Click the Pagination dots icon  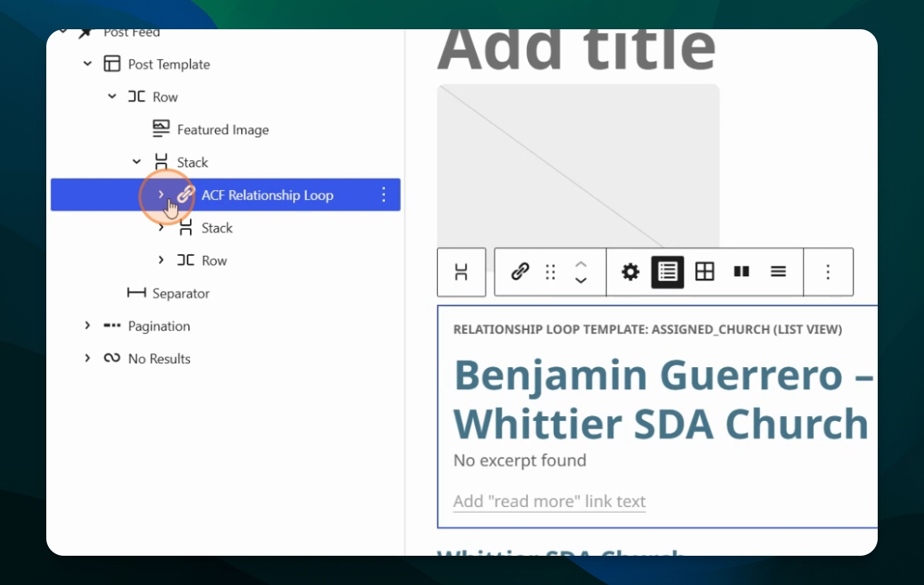point(112,326)
